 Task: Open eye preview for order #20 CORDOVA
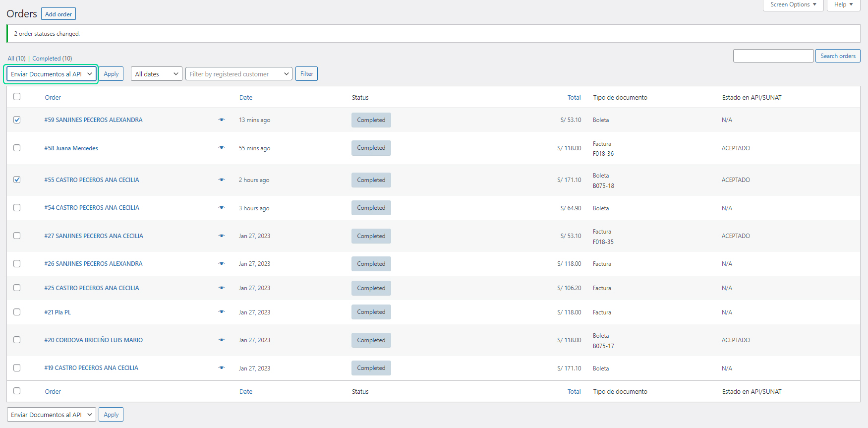(221, 340)
